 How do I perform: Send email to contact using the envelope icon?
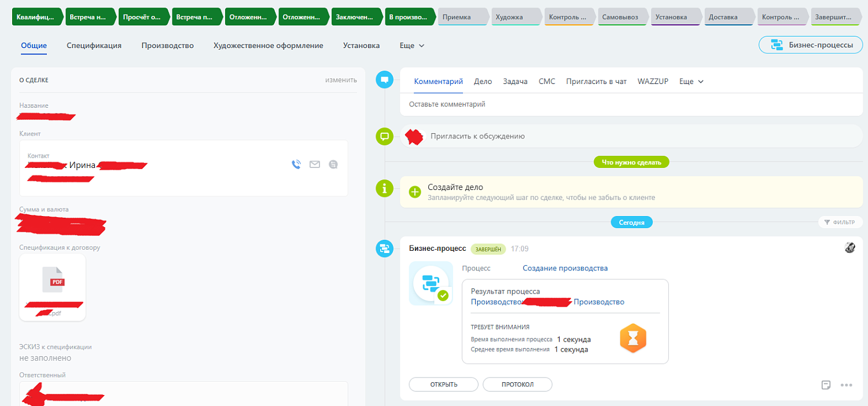[315, 164]
